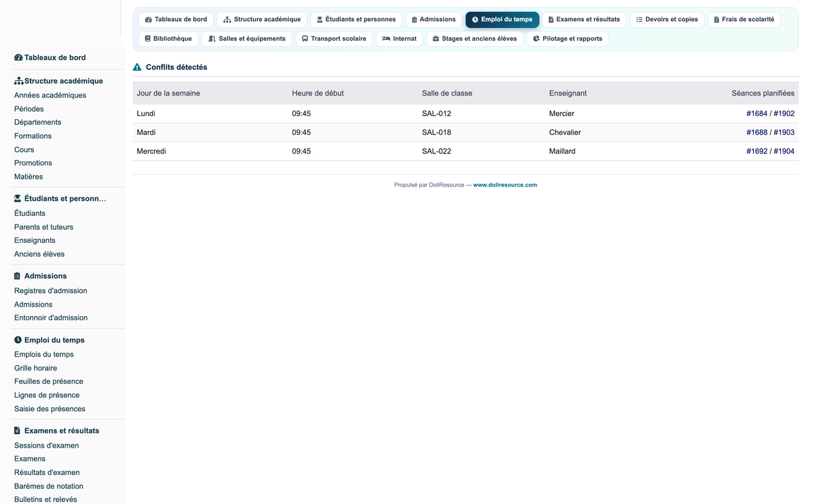Open Feuilles de présence in the sidebar
The image size is (814, 504).
(49, 381)
